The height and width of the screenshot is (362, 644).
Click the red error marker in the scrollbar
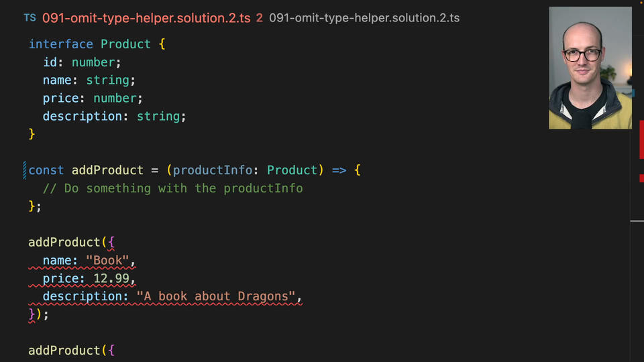tap(641, 145)
